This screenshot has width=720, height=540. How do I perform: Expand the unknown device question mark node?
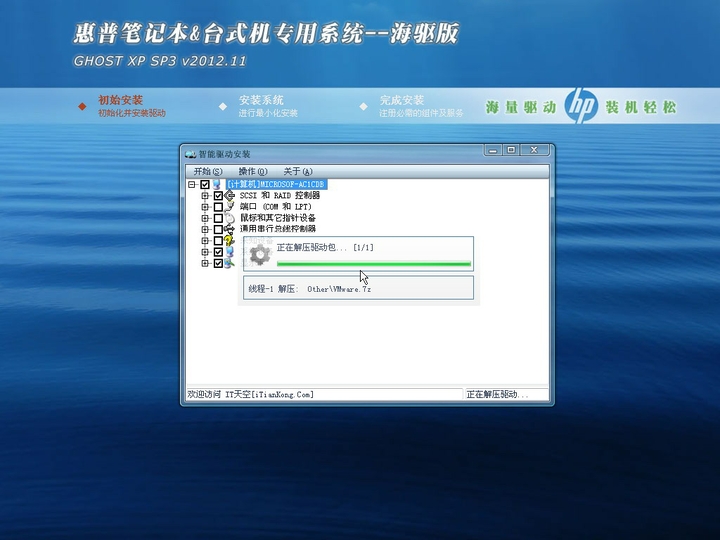(x=205, y=241)
